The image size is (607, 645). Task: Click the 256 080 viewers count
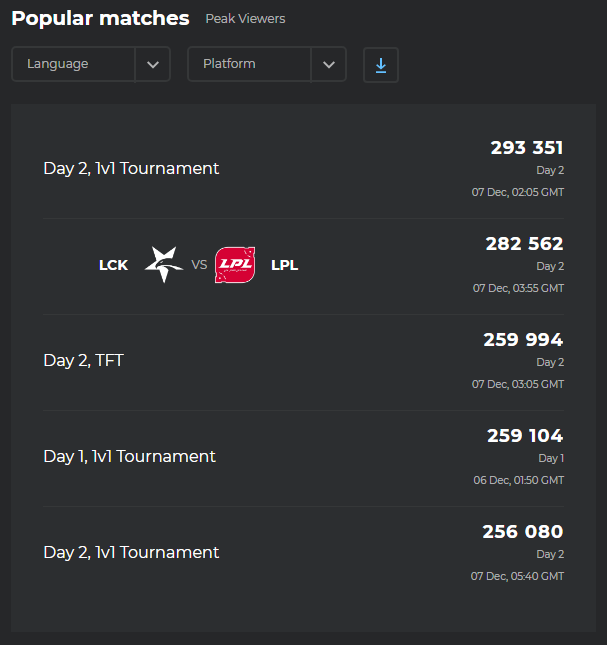point(523,531)
